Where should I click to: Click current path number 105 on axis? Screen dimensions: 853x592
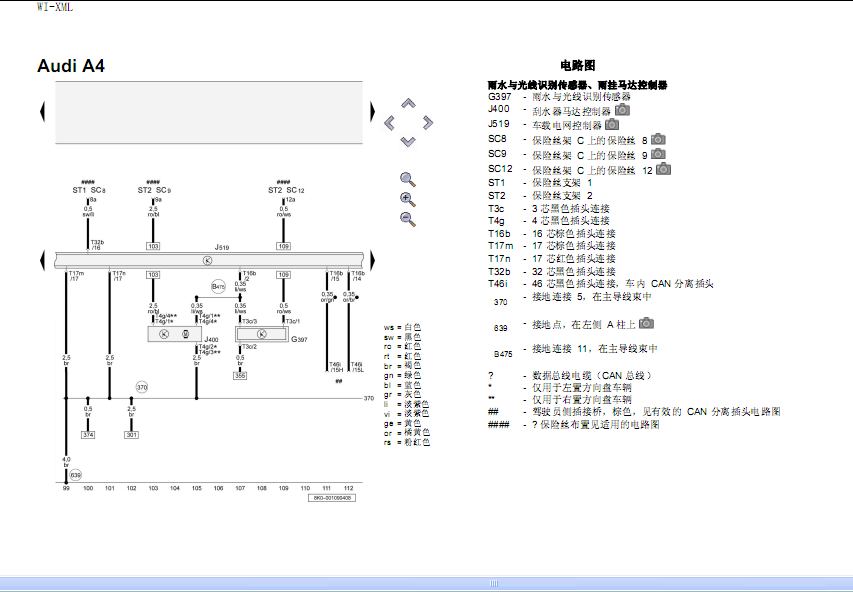[196, 488]
